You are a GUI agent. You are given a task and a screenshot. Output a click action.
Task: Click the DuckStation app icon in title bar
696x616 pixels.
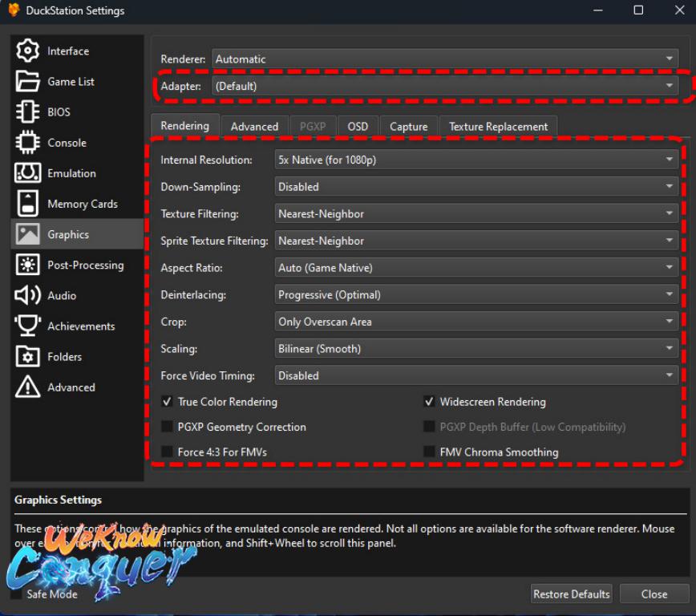[x=14, y=10]
